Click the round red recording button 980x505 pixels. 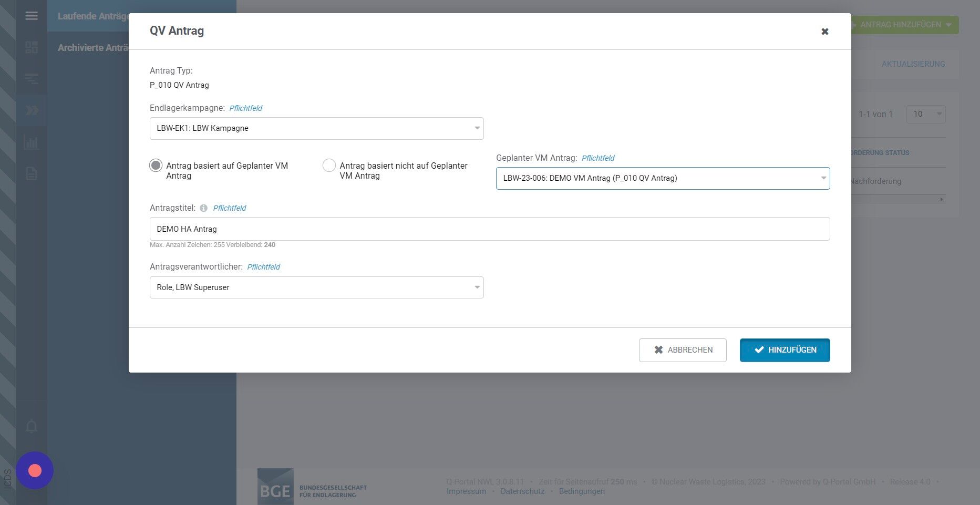point(35,470)
